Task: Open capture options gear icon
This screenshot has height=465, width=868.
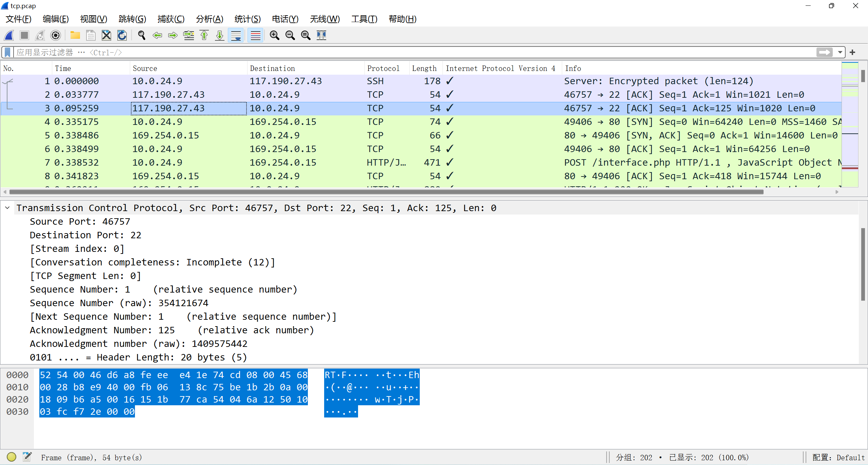Action: [x=56, y=35]
